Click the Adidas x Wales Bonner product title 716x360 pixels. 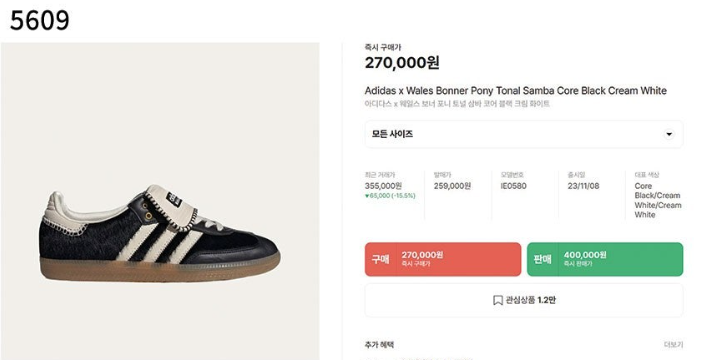click(516, 90)
